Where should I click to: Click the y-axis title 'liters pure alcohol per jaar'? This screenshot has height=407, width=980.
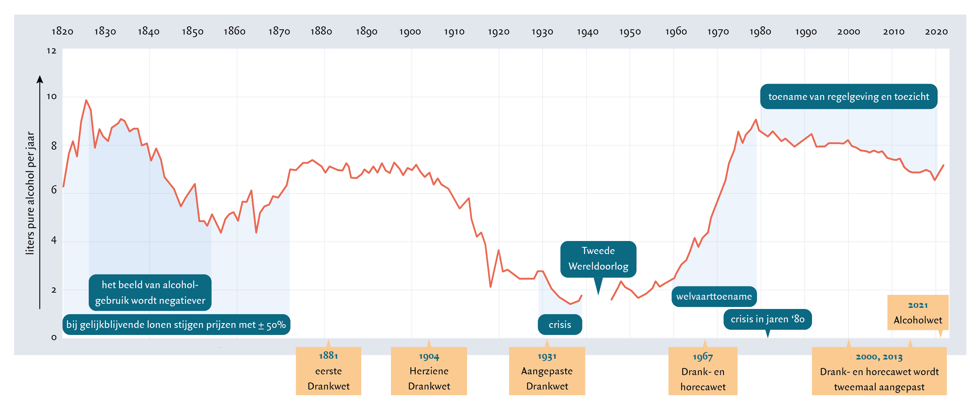click(30, 193)
